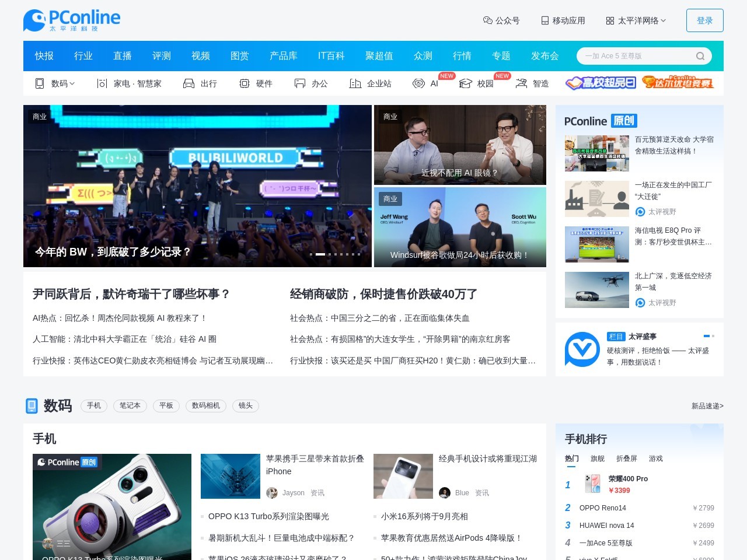Screen dimensions: 747x560
Task: Open OPPO K13 Turbo系列渲染图曝光 news item
Action: click(x=268, y=516)
